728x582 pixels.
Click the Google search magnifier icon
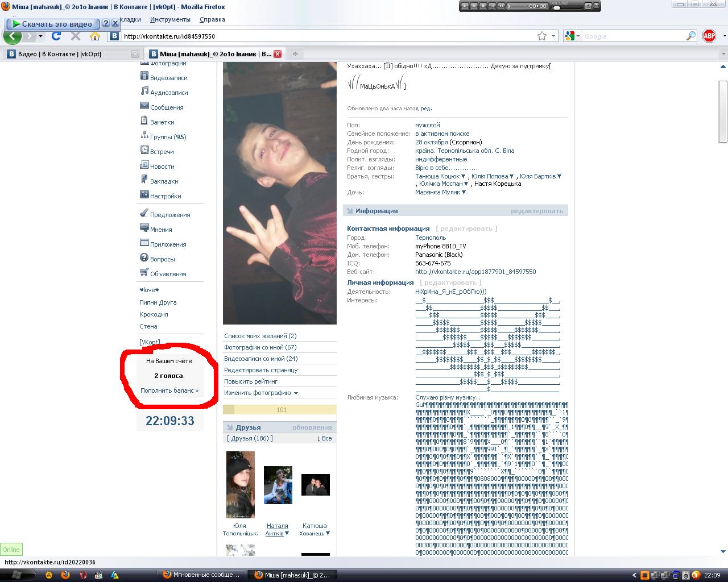(691, 36)
